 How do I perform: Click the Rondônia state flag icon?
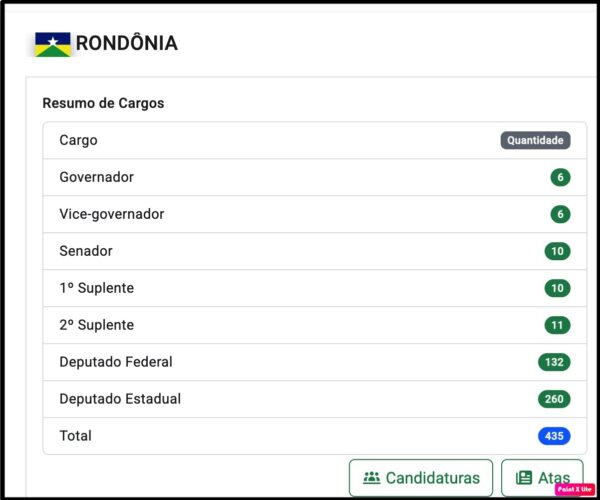[53, 44]
